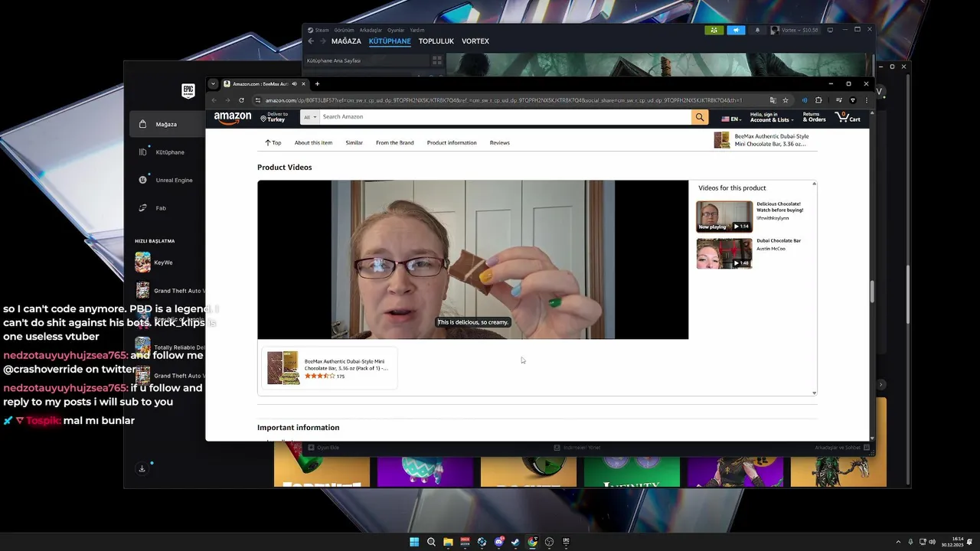Open Chrome tab search dropdown arrow
980x551 pixels.
tap(213, 84)
